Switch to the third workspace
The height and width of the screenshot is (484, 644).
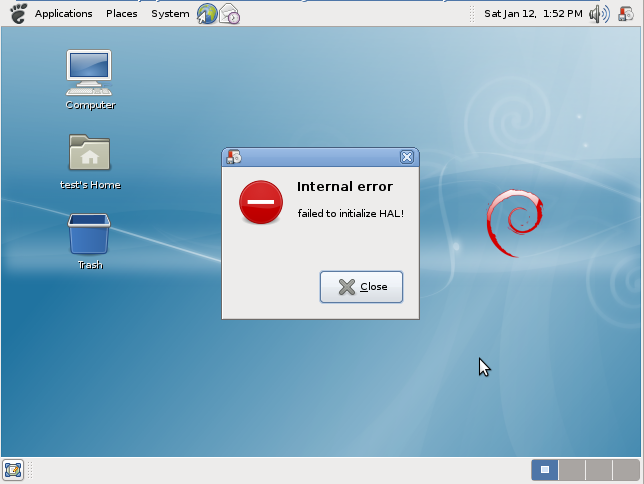599,470
